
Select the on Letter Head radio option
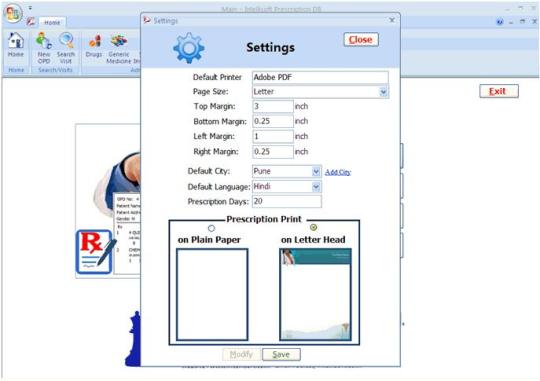[313, 227]
